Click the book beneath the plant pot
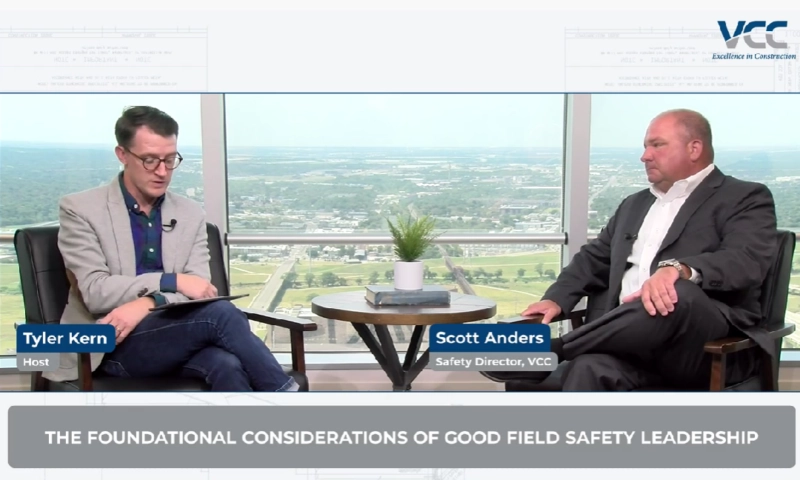The image size is (800, 480). coord(407,295)
